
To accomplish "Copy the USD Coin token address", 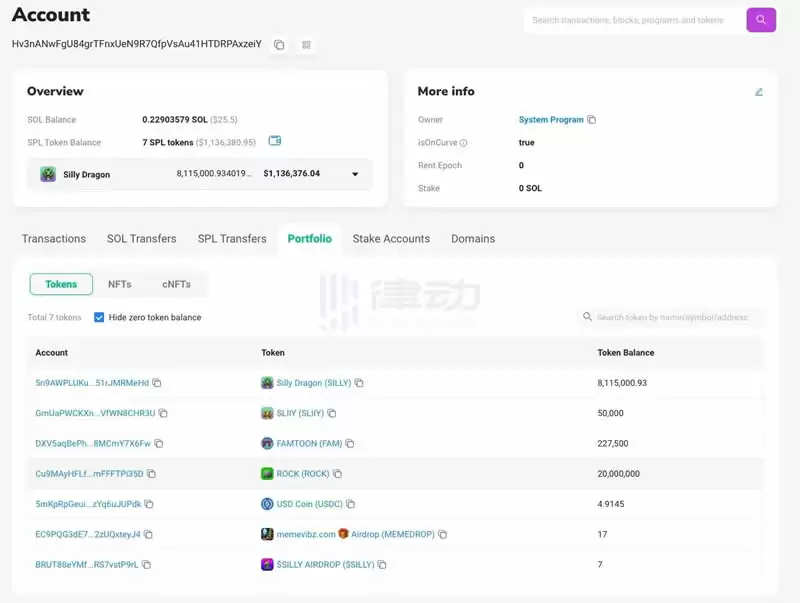I will [350, 504].
